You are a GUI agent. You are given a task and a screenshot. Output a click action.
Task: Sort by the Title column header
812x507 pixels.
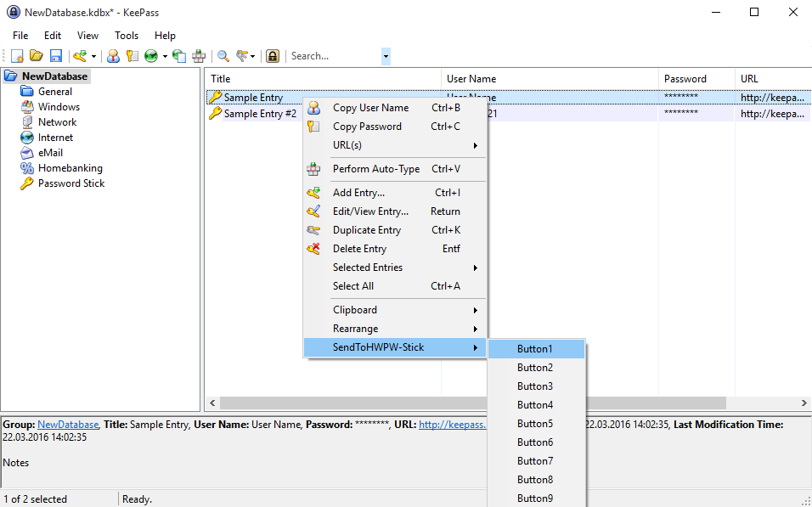pyautogui.click(x=323, y=79)
